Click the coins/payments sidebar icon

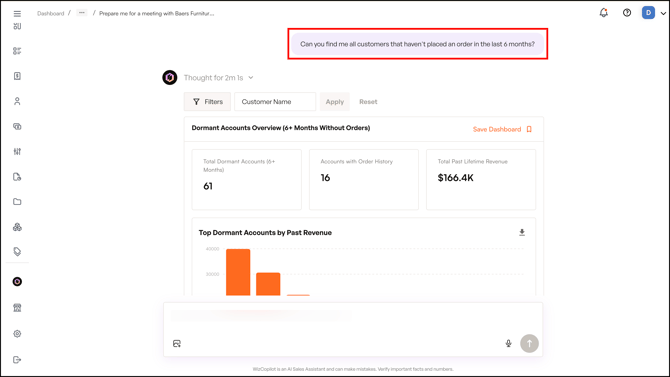click(17, 127)
